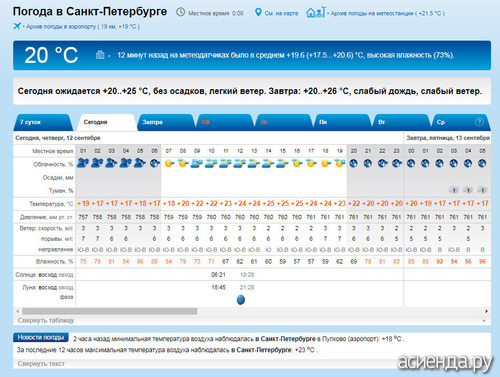This screenshot has height=377, width=500.
Task: Open the Пн forecast tab
Action: click(342, 122)
